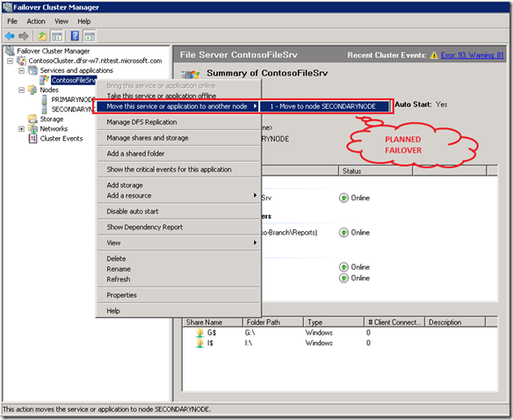Collapse the Services and applications node
This screenshot has width=513, height=420.
point(22,70)
